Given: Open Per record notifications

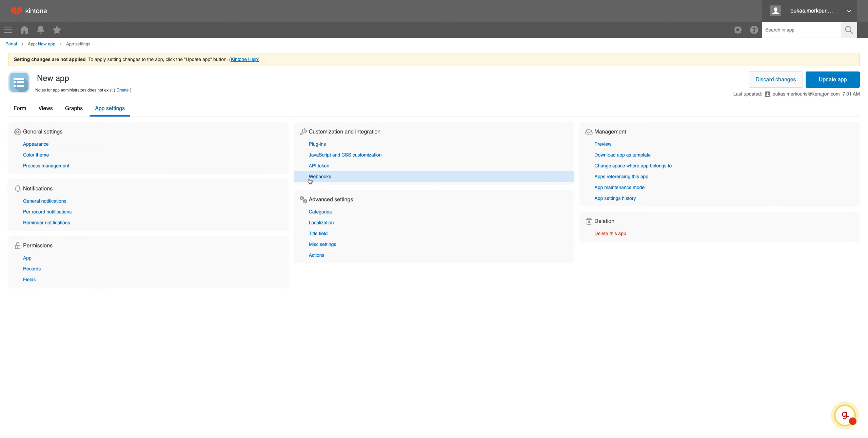Looking at the screenshot, I should coord(47,212).
